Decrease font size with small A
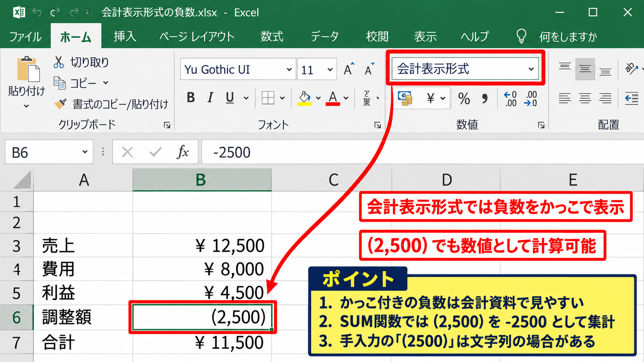The height and width of the screenshot is (362, 644). [x=369, y=69]
